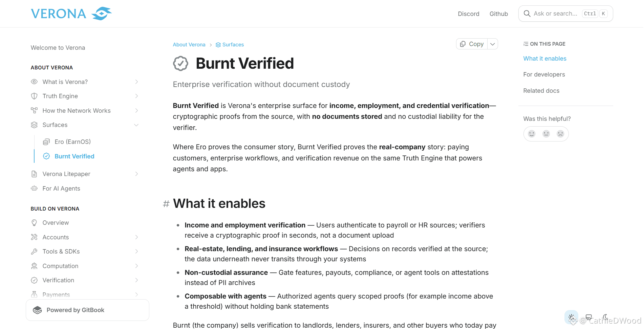The image size is (644, 329).
Task: Click the icon beside Computation in sidebar
Action: pyautogui.click(x=34, y=266)
